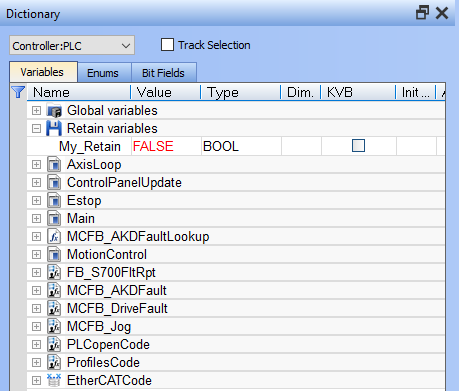459x391 pixels.
Task: Close the Dictionary panel
Action: pos(442,13)
